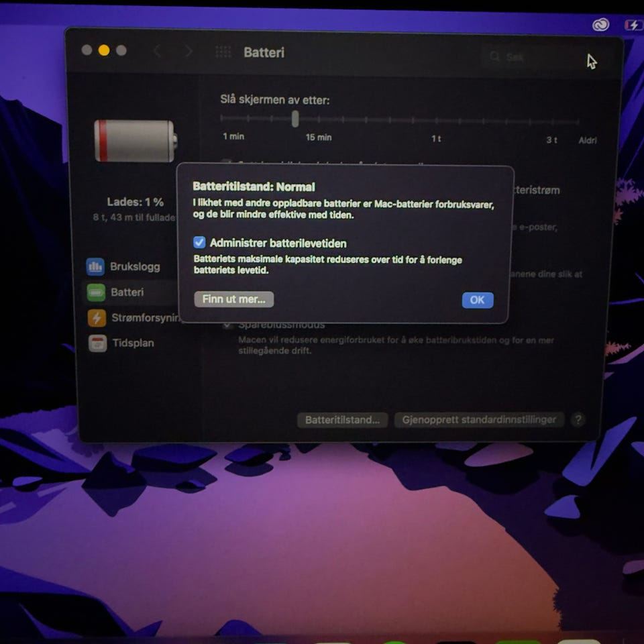Click the show-all grid icon in toolbar
The image size is (644, 644).
click(223, 52)
